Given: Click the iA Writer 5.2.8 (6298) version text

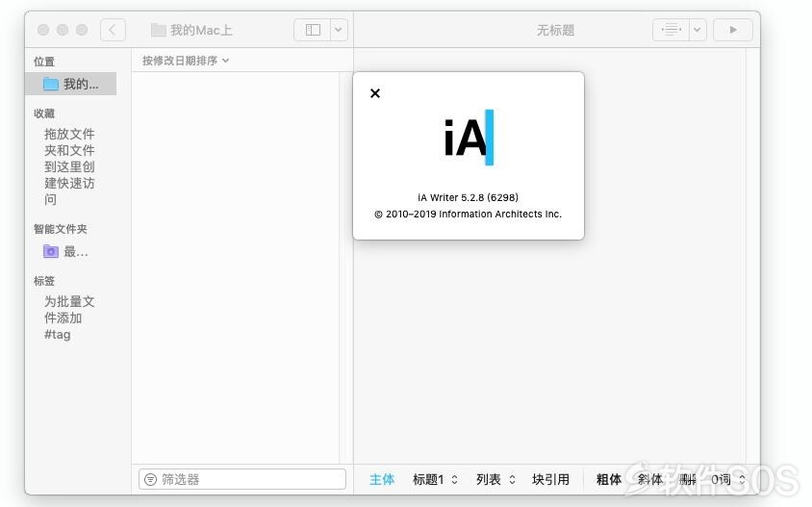Looking at the screenshot, I should 468,197.
